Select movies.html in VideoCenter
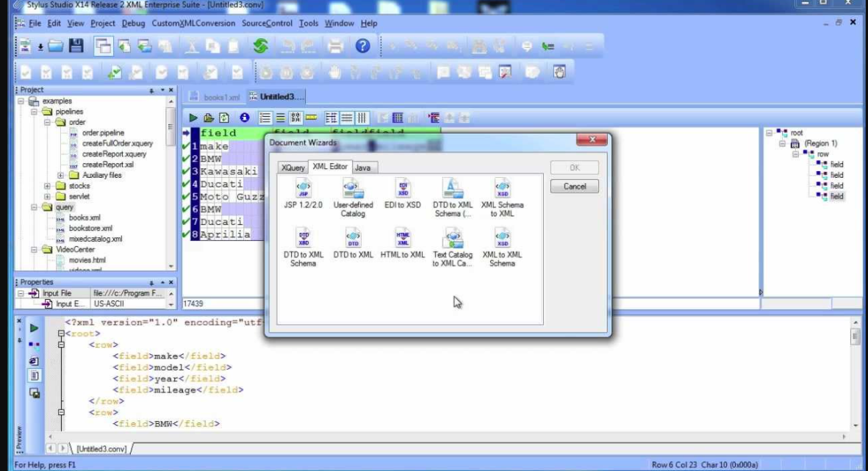Viewport: 868px width, 471px height. pos(87,260)
